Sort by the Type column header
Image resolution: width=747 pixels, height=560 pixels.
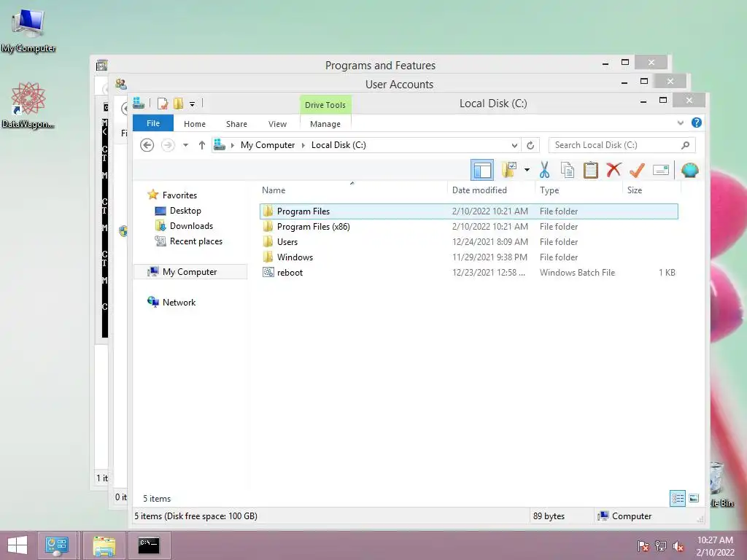point(549,190)
